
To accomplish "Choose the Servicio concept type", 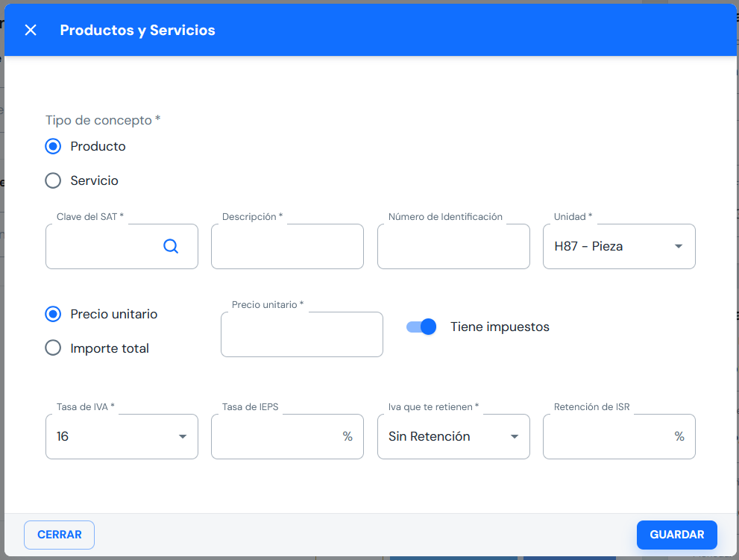I will point(53,180).
